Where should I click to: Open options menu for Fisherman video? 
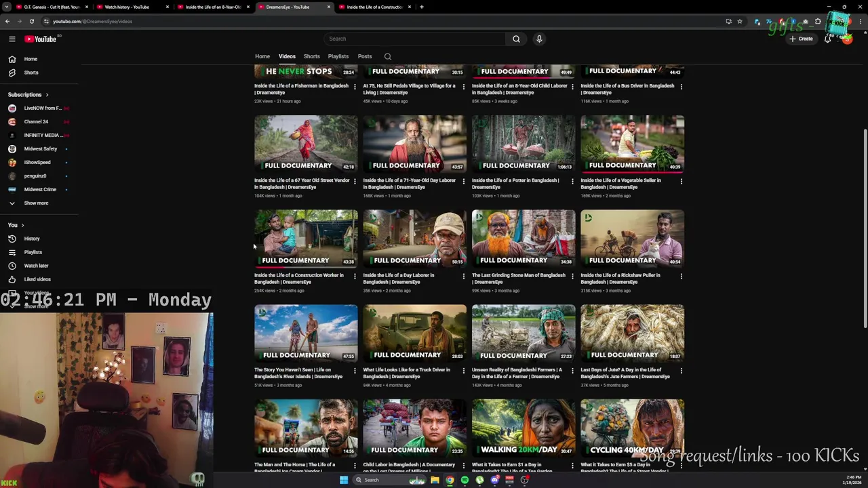355,87
